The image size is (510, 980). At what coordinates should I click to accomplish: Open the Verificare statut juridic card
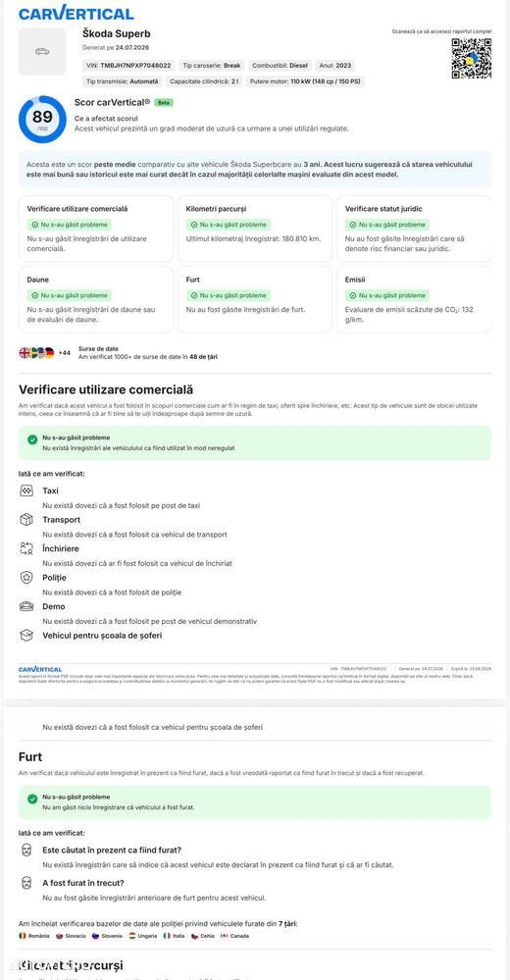[414, 229]
